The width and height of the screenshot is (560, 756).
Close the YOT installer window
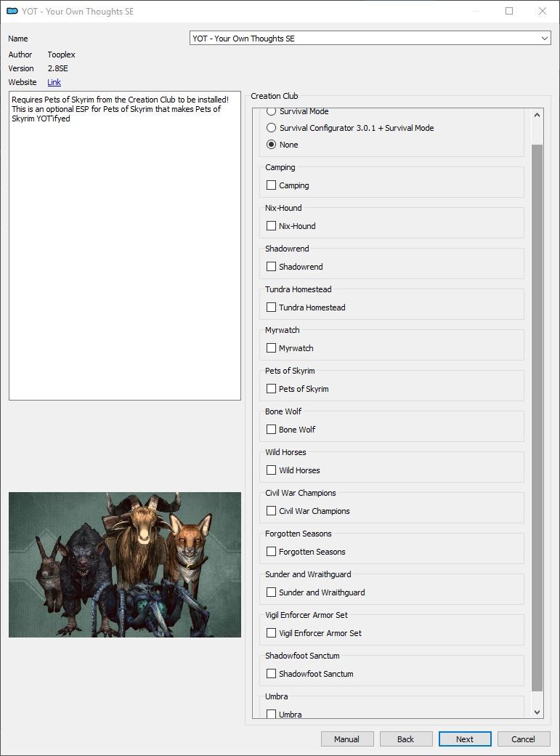pos(543,11)
